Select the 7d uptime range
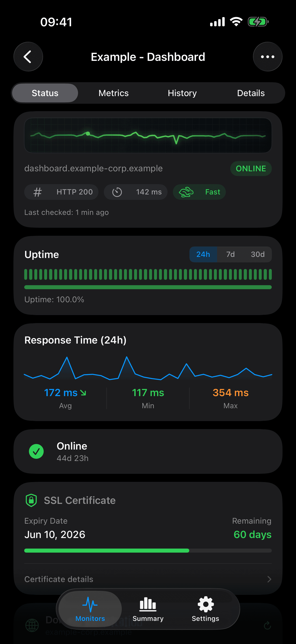The height and width of the screenshot is (644, 296). [230, 254]
